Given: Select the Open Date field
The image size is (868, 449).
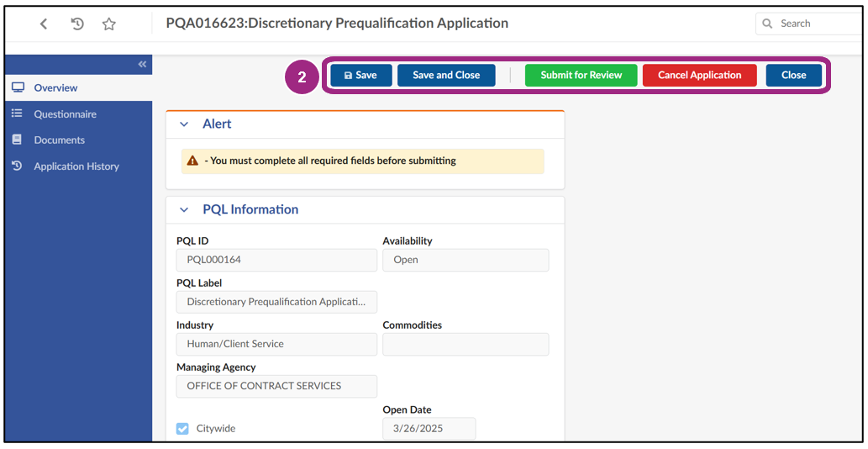Looking at the screenshot, I should click(429, 429).
